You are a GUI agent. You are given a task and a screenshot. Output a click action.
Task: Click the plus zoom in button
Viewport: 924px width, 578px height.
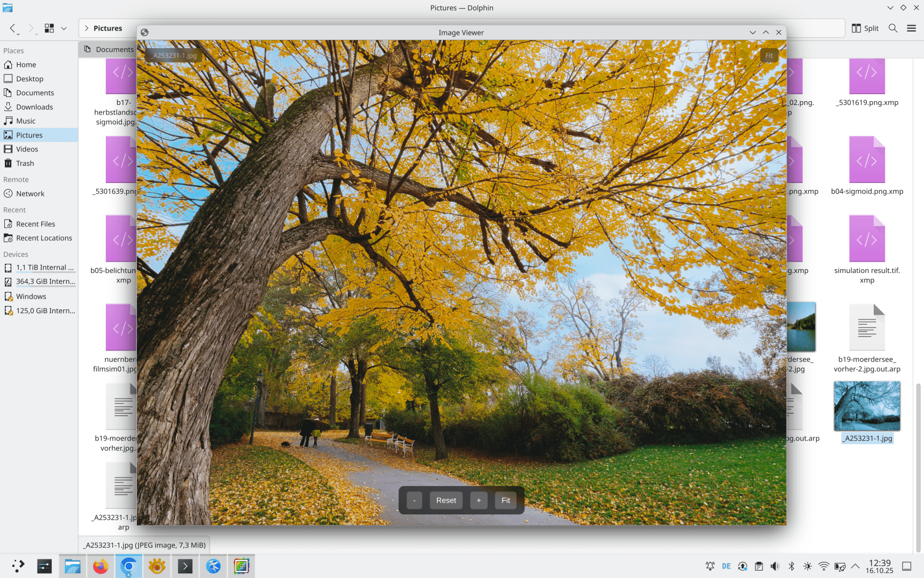[479, 500]
